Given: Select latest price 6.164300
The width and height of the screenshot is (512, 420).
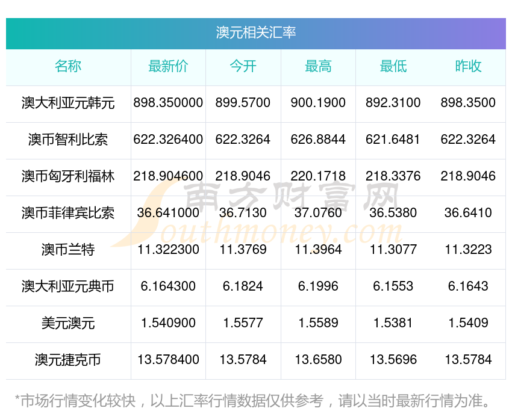Looking at the screenshot, I should [168, 286].
